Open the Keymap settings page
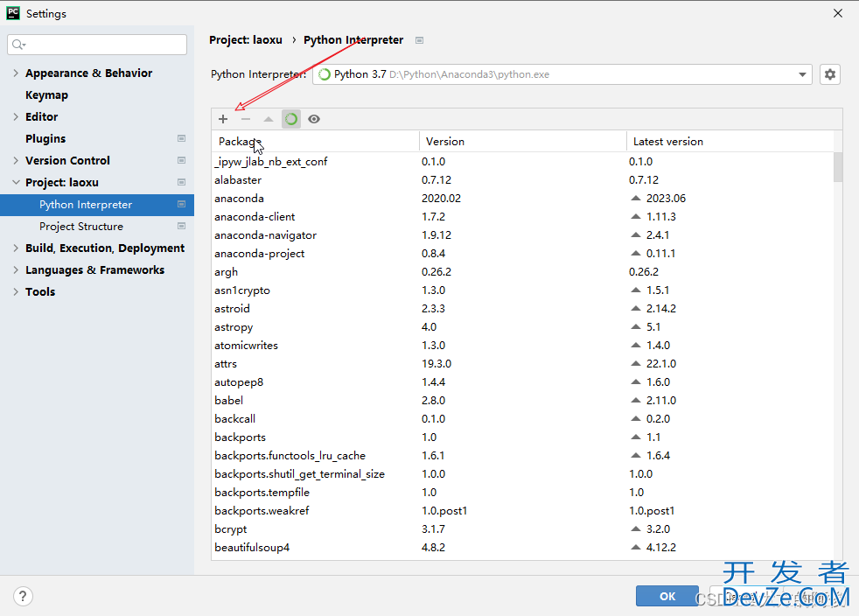The height and width of the screenshot is (616, 859). pyautogui.click(x=46, y=94)
